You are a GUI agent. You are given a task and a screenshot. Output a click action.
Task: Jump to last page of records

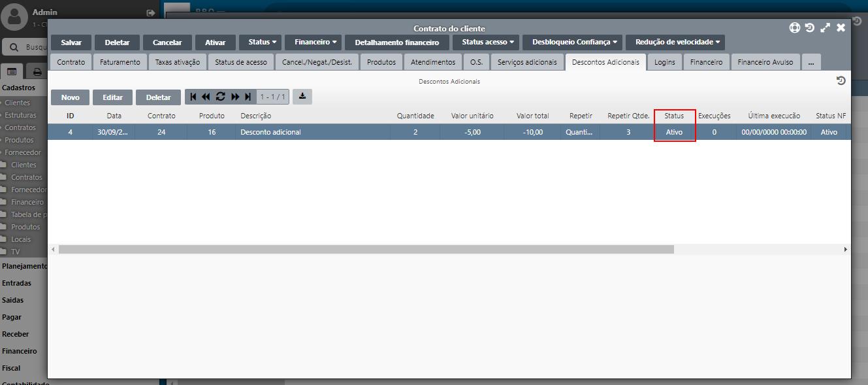(248, 97)
